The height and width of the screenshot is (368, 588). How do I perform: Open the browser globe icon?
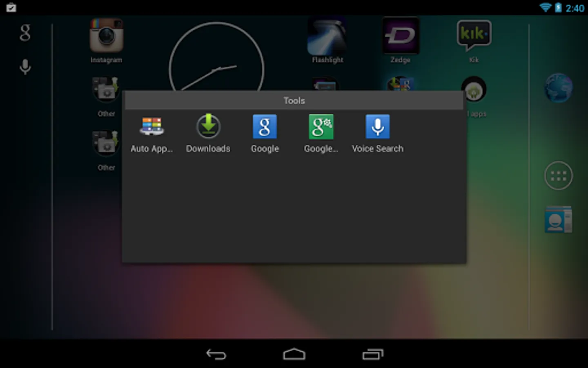click(559, 88)
